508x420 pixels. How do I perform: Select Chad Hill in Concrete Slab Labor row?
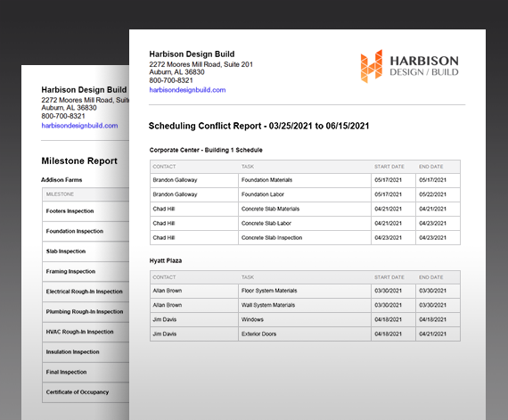point(164,223)
